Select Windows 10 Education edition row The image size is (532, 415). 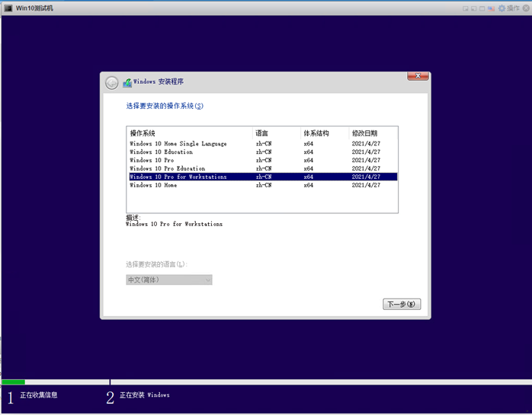click(263, 152)
